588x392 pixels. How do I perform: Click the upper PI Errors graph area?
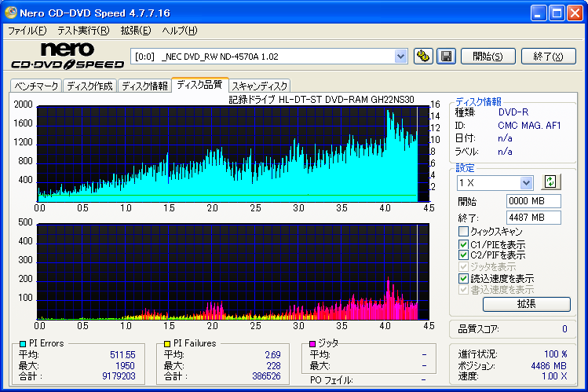coord(233,154)
